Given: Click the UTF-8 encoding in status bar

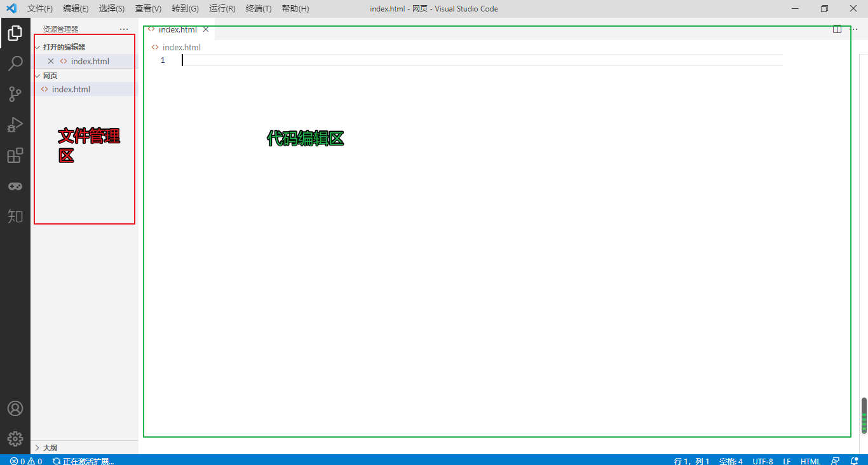Looking at the screenshot, I should [763, 461].
